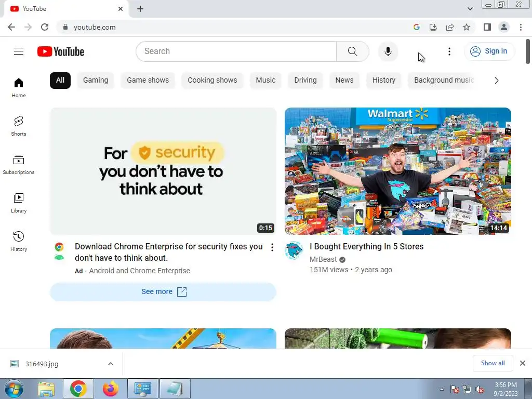
Task: Select the Game shows filter chip
Action: tap(148, 81)
